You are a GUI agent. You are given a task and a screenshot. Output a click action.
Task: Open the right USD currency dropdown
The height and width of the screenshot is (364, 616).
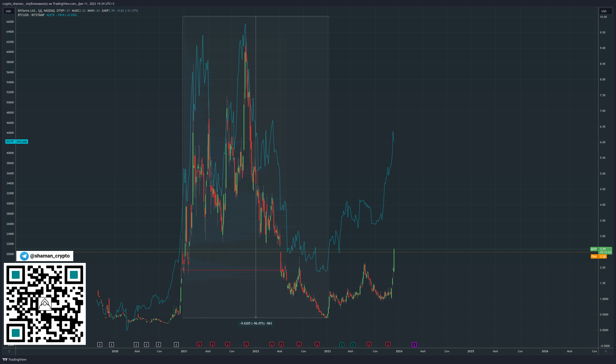tap(605, 11)
